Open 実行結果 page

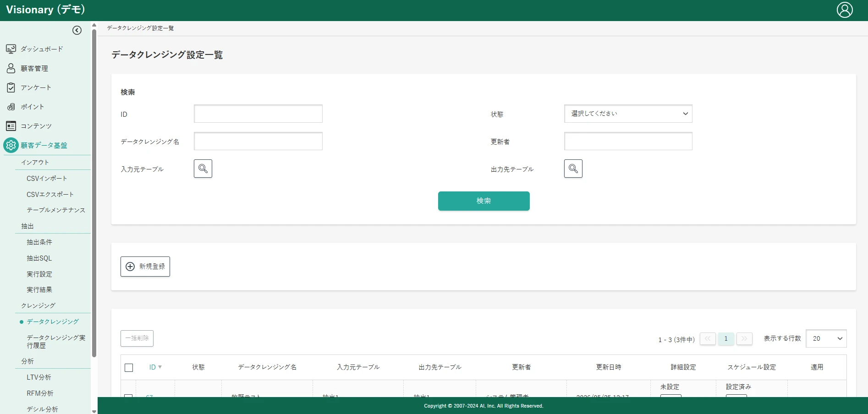(39, 290)
